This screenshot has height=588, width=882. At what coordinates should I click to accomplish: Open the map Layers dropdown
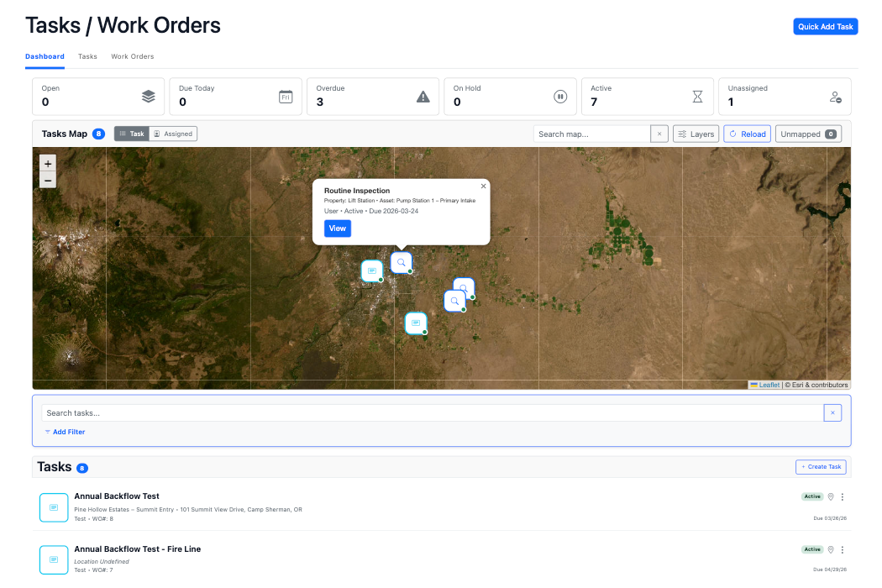tap(696, 134)
